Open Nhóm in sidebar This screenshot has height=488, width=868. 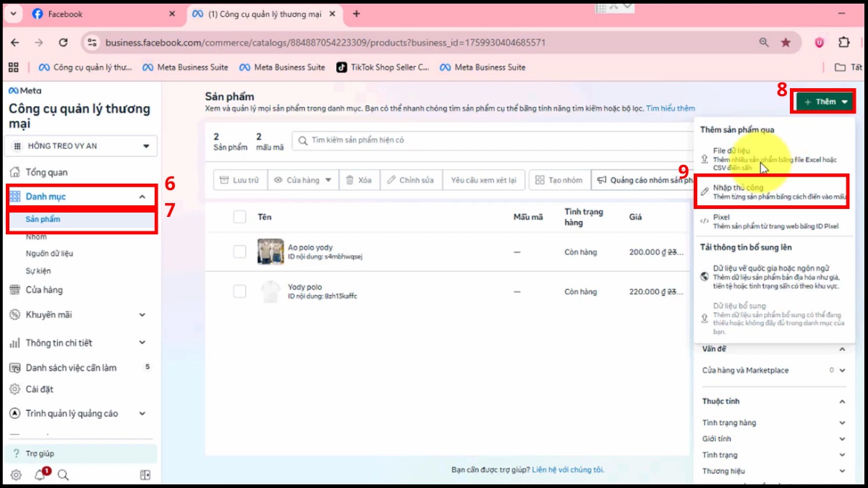36,236
